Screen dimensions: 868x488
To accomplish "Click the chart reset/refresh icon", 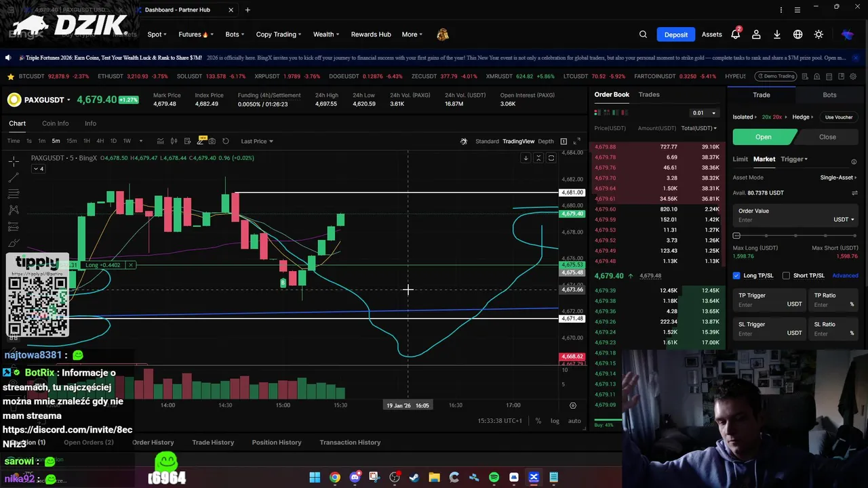I will [226, 141].
